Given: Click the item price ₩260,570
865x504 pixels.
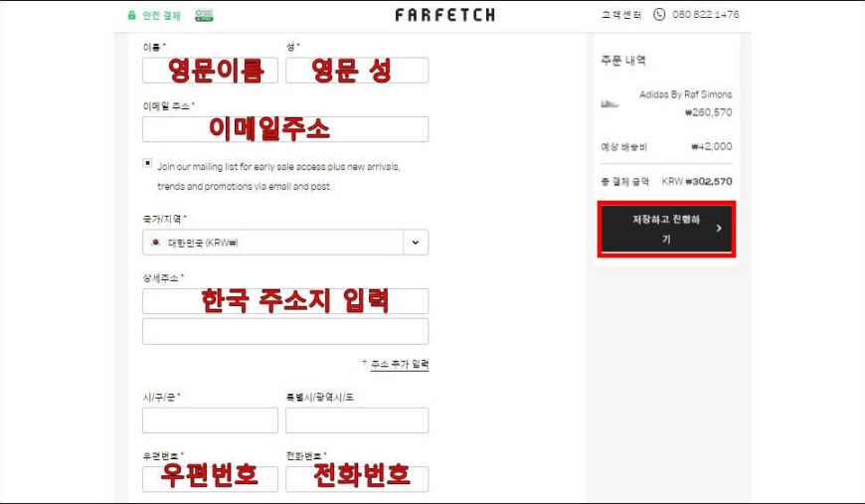Looking at the screenshot, I should coord(708,112).
